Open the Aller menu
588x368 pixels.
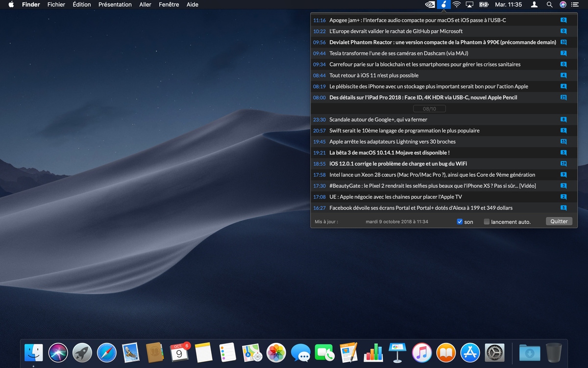[x=145, y=4]
